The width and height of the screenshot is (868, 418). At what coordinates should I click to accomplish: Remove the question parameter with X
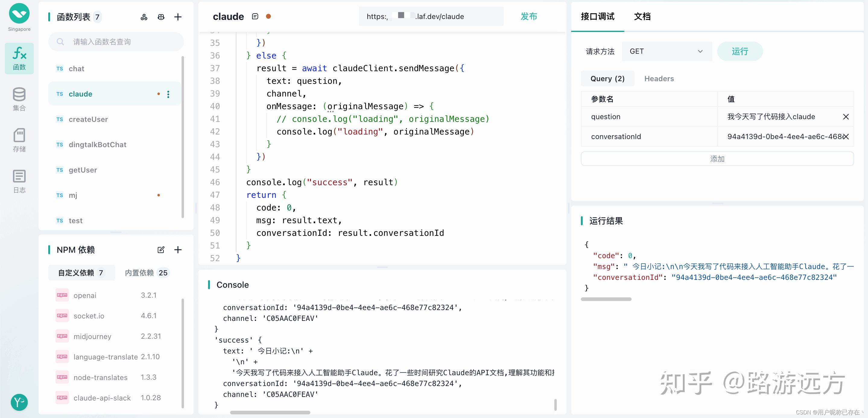[846, 116]
